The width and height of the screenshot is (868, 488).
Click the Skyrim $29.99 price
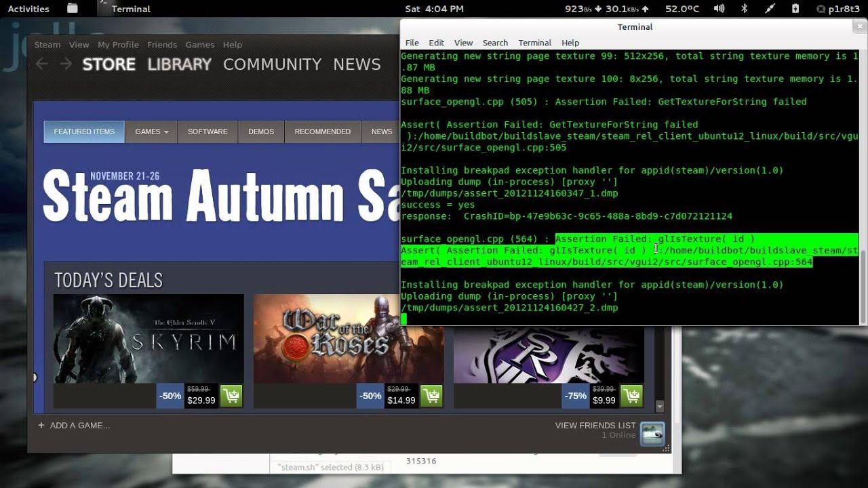point(201,401)
